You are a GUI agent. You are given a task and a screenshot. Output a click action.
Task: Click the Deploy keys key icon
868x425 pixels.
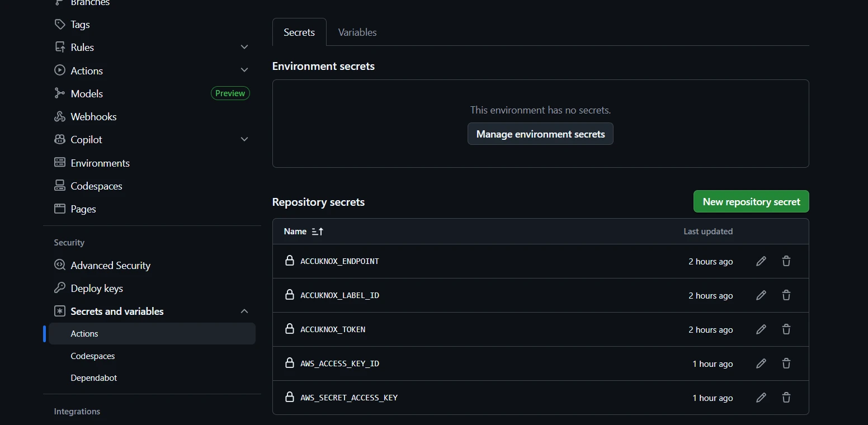(59, 288)
